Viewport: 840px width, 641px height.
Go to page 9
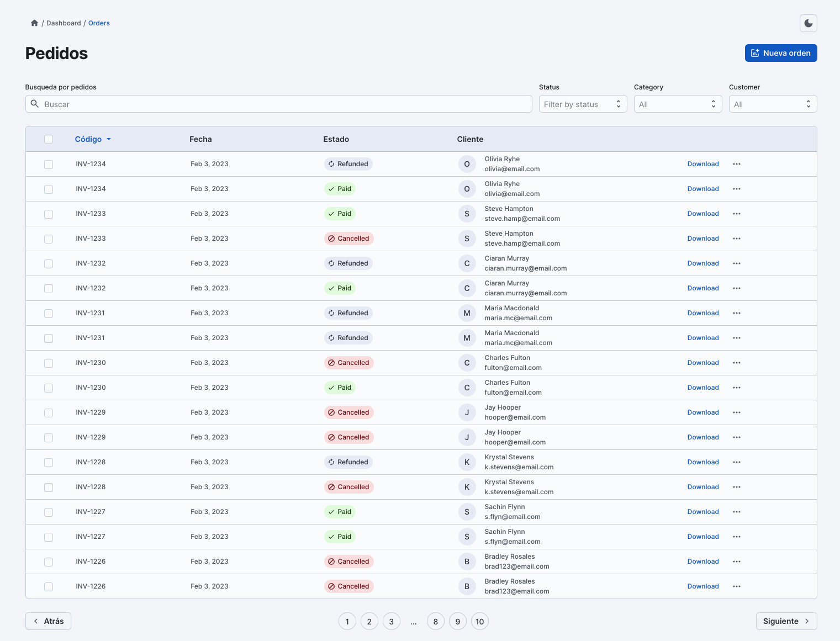pos(457,621)
